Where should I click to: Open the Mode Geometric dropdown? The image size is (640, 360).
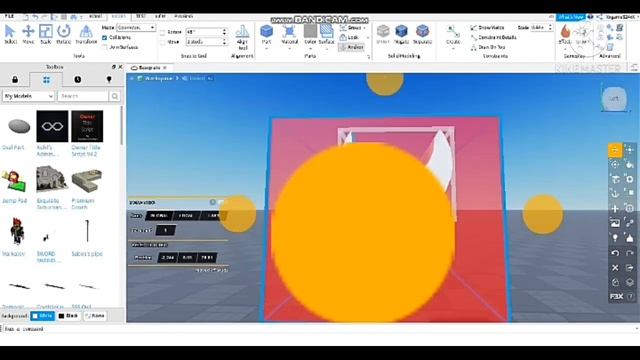click(x=136, y=27)
